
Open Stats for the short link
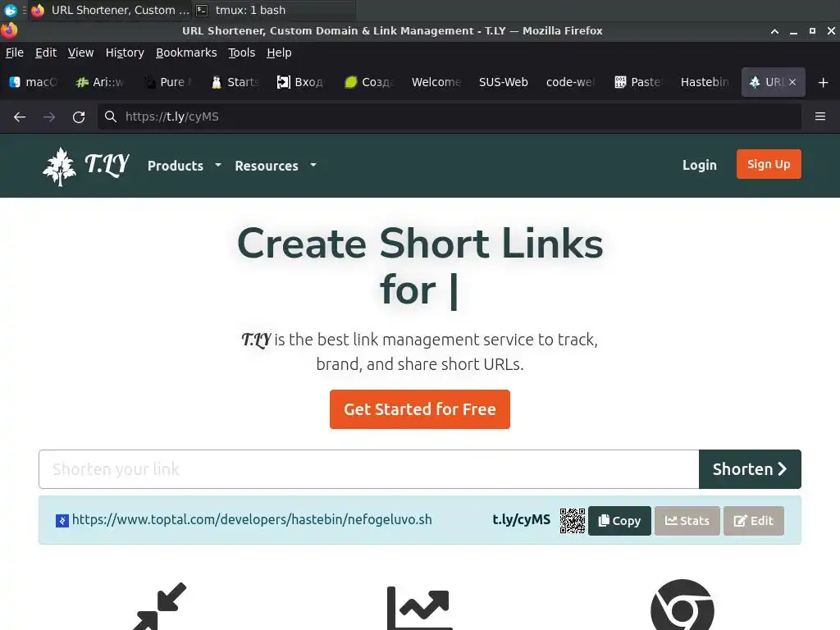point(687,521)
